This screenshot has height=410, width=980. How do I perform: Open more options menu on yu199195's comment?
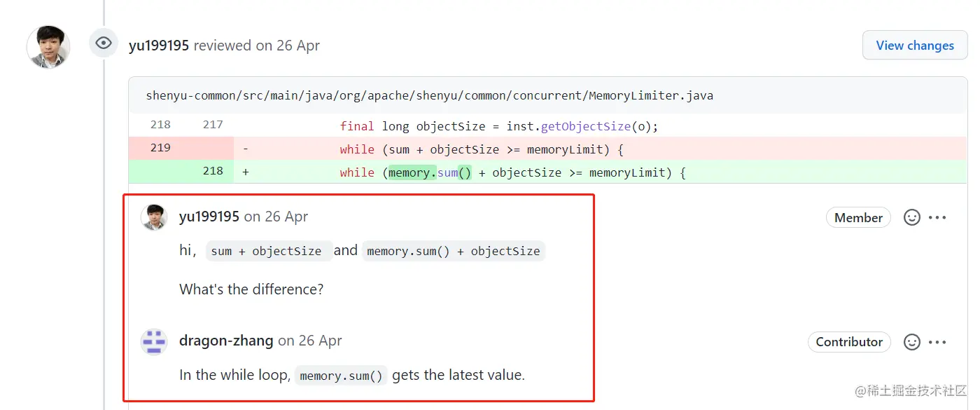tap(937, 217)
